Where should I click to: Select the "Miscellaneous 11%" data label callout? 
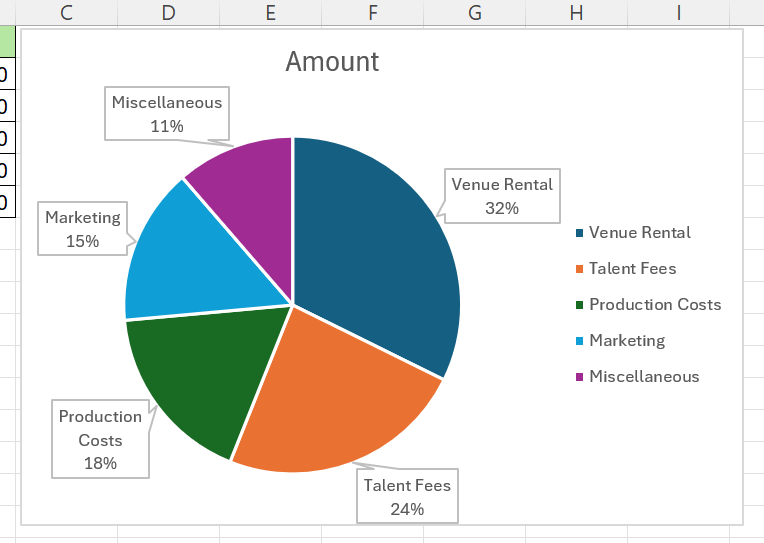click(x=167, y=114)
